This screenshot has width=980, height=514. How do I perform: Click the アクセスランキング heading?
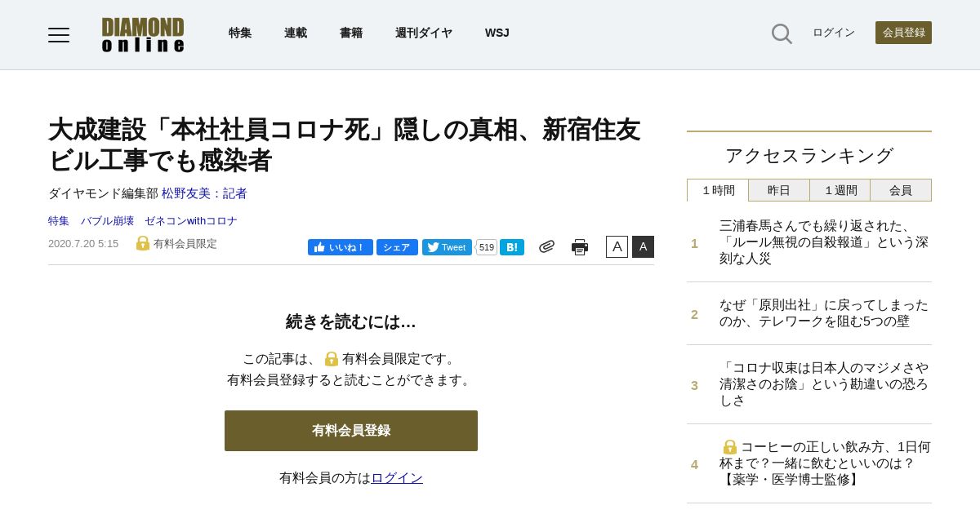click(x=809, y=156)
